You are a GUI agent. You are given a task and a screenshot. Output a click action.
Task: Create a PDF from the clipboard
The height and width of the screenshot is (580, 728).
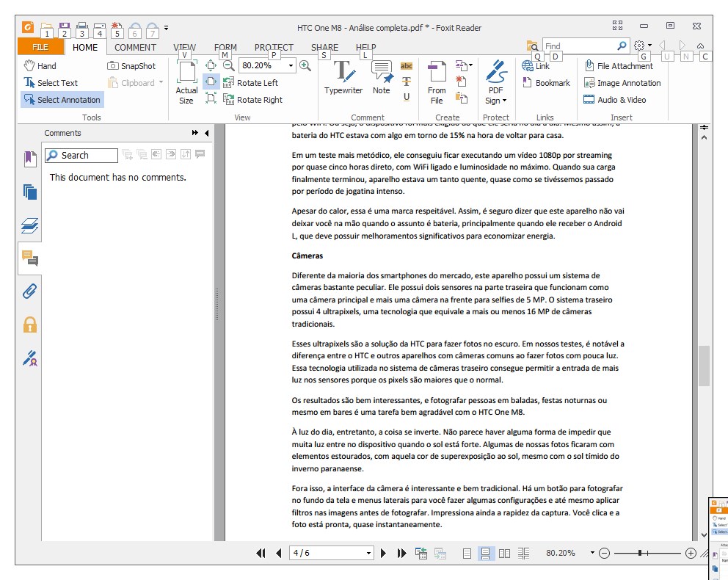tap(461, 98)
